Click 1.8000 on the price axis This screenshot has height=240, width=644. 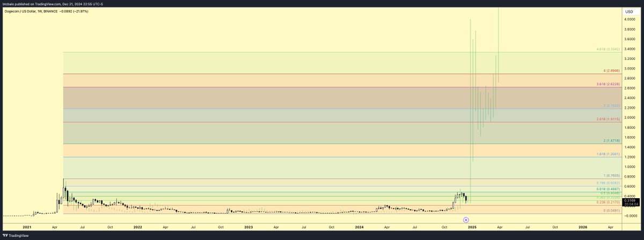[x=630, y=127]
